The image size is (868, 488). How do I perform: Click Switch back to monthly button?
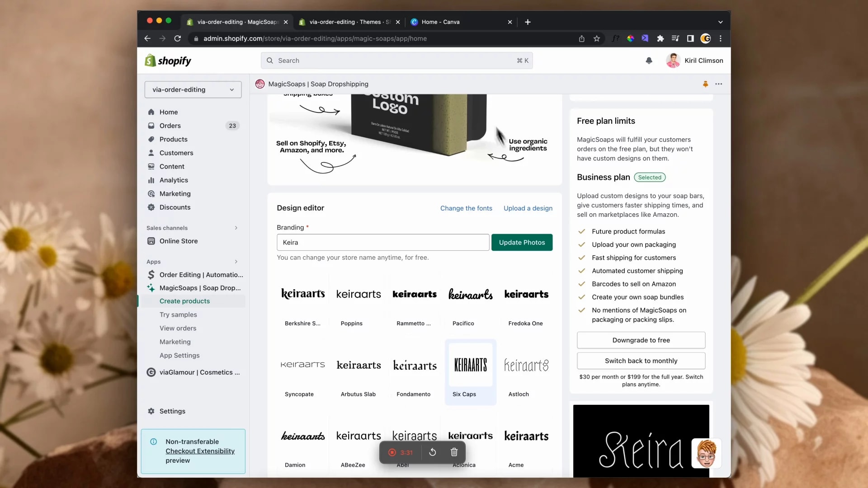641,361
